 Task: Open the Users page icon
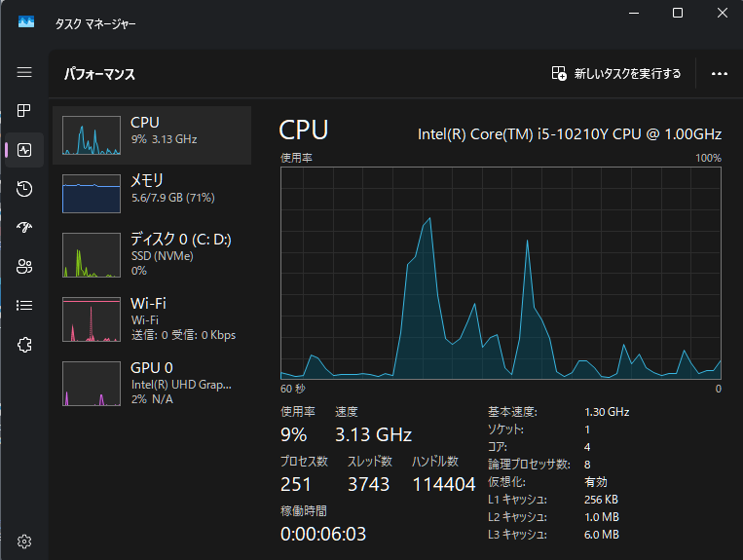click(x=24, y=266)
